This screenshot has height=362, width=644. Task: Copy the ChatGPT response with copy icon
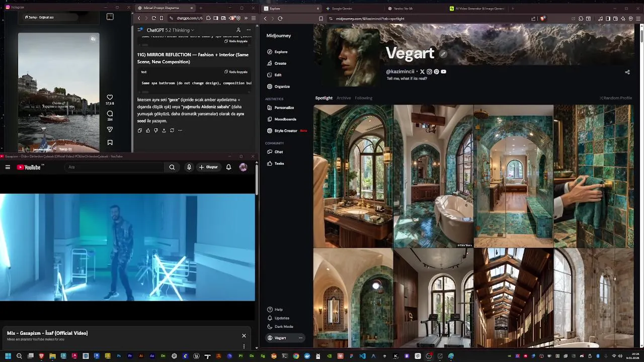click(x=140, y=130)
